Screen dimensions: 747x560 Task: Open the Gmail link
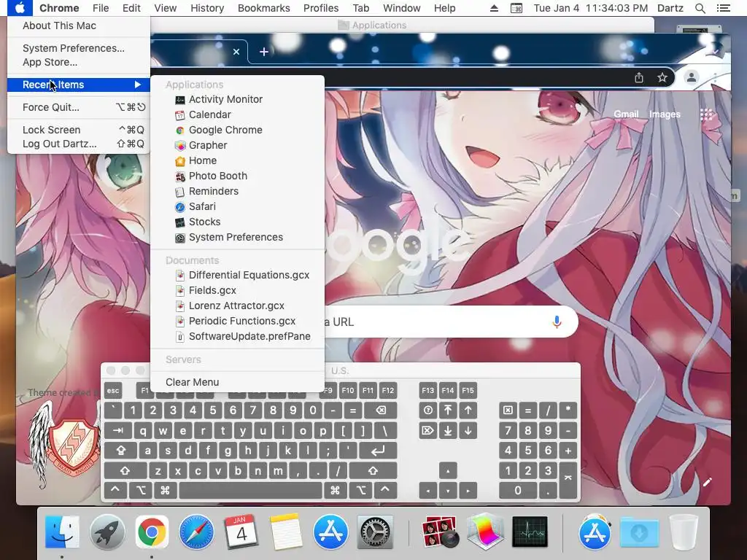coord(626,114)
